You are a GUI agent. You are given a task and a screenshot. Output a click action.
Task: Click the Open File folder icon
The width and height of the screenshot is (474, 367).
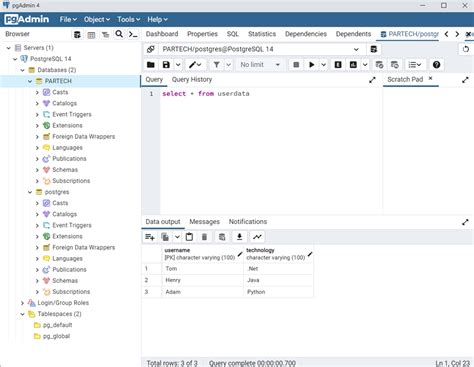pos(151,65)
